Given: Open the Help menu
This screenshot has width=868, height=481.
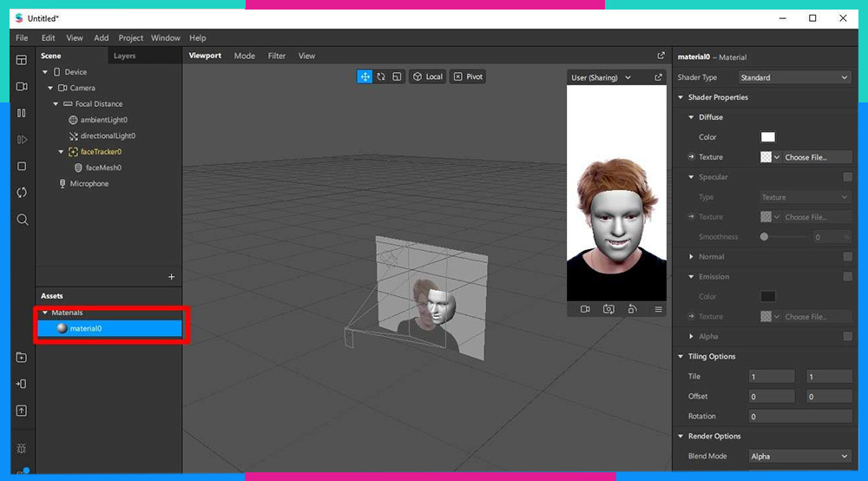Looking at the screenshot, I should tap(198, 38).
